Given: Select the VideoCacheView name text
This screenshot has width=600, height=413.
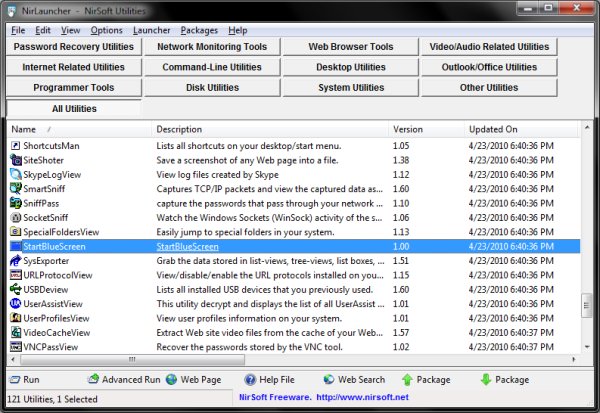Looking at the screenshot, I should pyautogui.click(x=57, y=333).
